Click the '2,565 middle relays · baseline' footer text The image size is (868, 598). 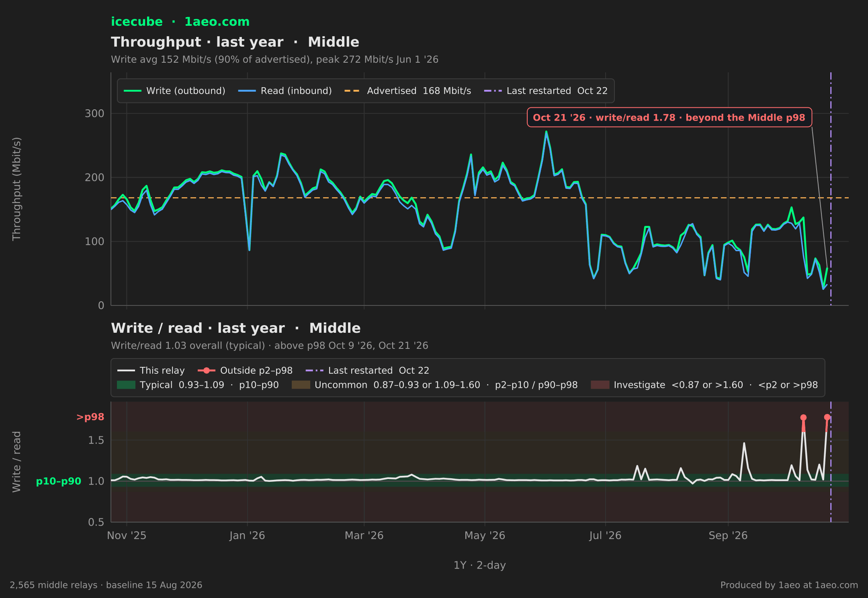[106, 585]
